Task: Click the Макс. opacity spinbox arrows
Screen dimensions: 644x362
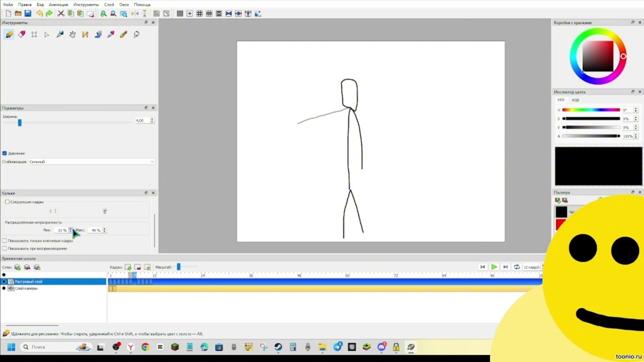Action: (104, 230)
